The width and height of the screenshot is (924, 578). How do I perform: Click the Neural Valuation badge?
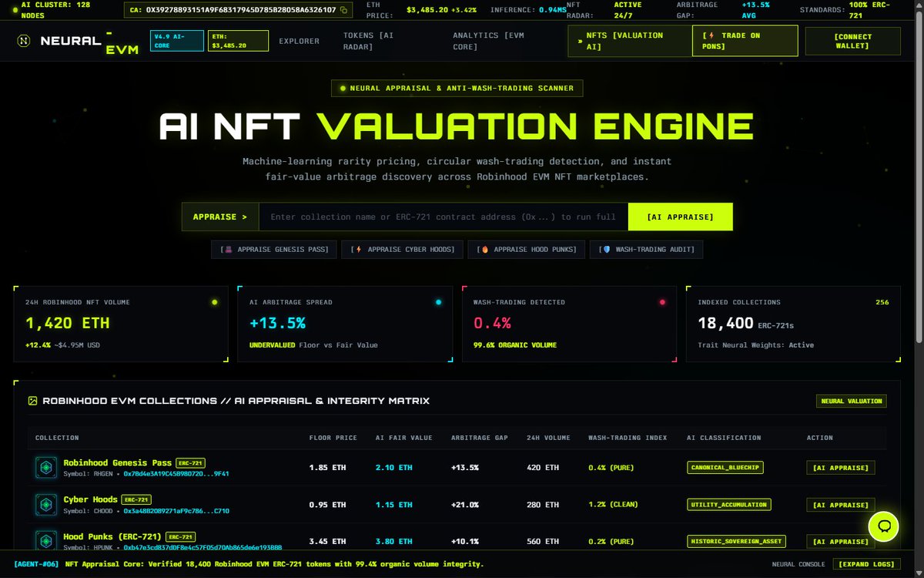852,401
